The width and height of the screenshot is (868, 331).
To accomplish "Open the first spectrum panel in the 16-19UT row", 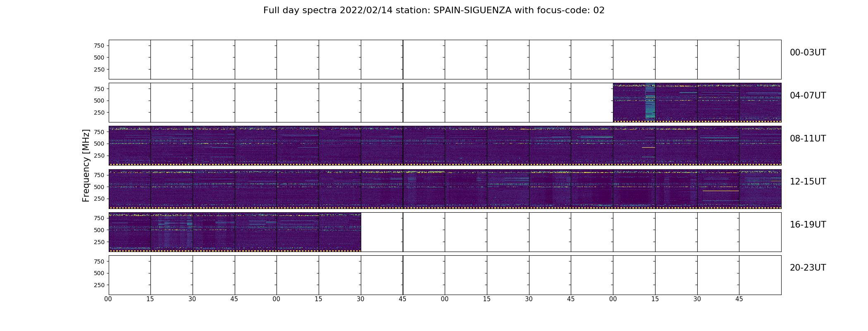I will click(x=130, y=232).
